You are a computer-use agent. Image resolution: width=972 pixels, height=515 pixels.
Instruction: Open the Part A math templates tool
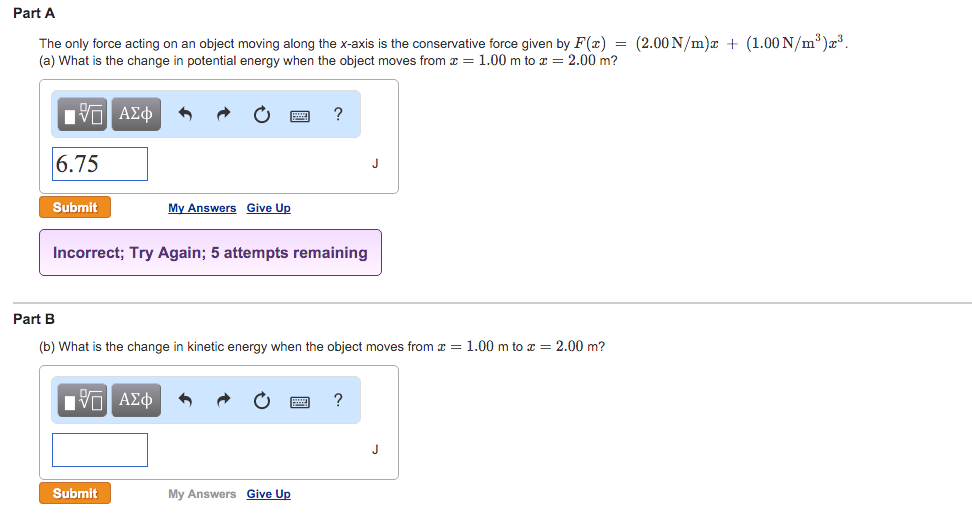[82, 115]
